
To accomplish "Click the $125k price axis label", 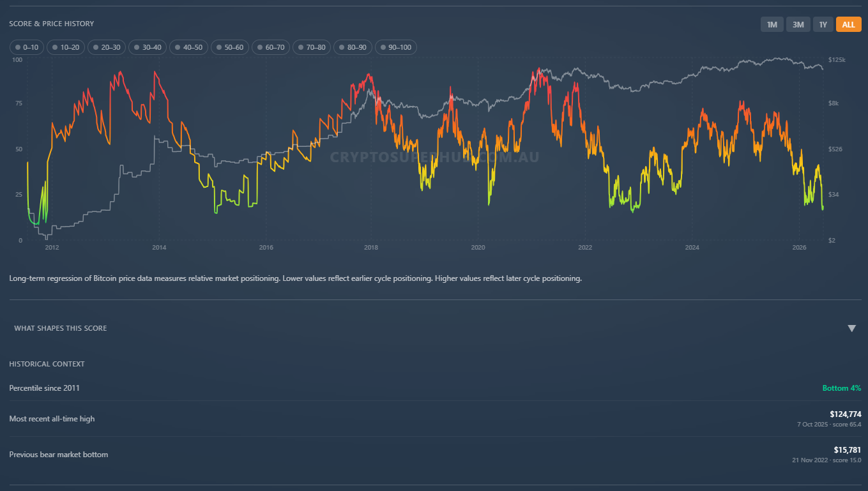I will click(837, 60).
